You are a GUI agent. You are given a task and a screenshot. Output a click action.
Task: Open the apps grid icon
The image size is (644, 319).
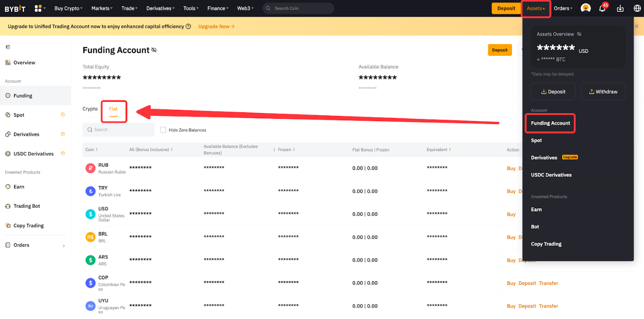(x=38, y=9)
